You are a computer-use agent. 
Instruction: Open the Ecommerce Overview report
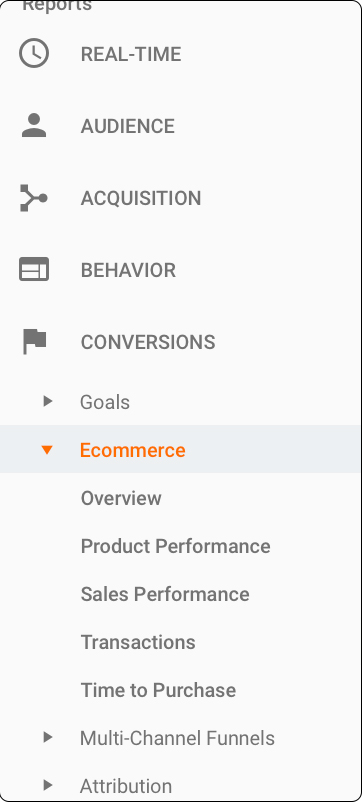click(x=121, y=498)
